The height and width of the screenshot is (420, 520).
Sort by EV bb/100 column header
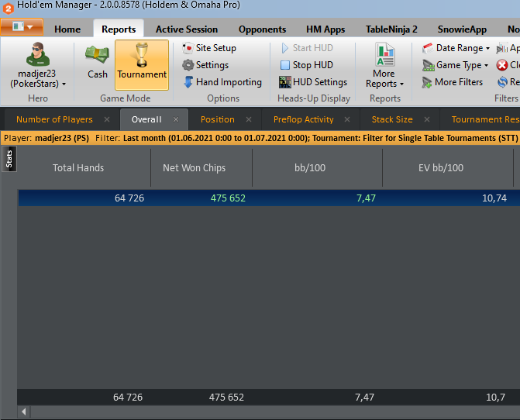(441, 167)
